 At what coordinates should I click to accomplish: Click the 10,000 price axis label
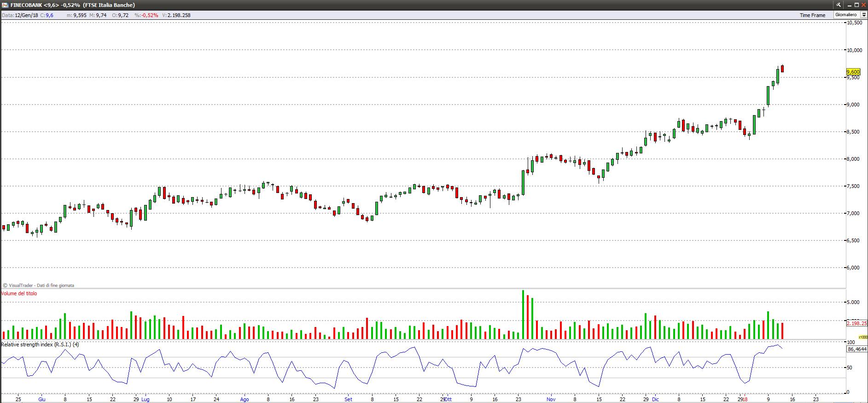tap(855, 50)
